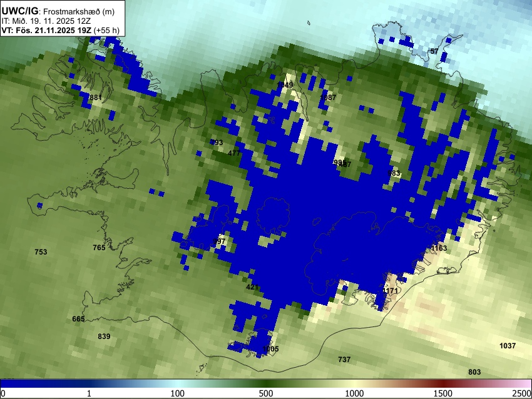Screen dimensions: 532x399
Task: Click the 'UWC/IG: Frostmarkshæð (m)' title text
Action: (58, 11)
